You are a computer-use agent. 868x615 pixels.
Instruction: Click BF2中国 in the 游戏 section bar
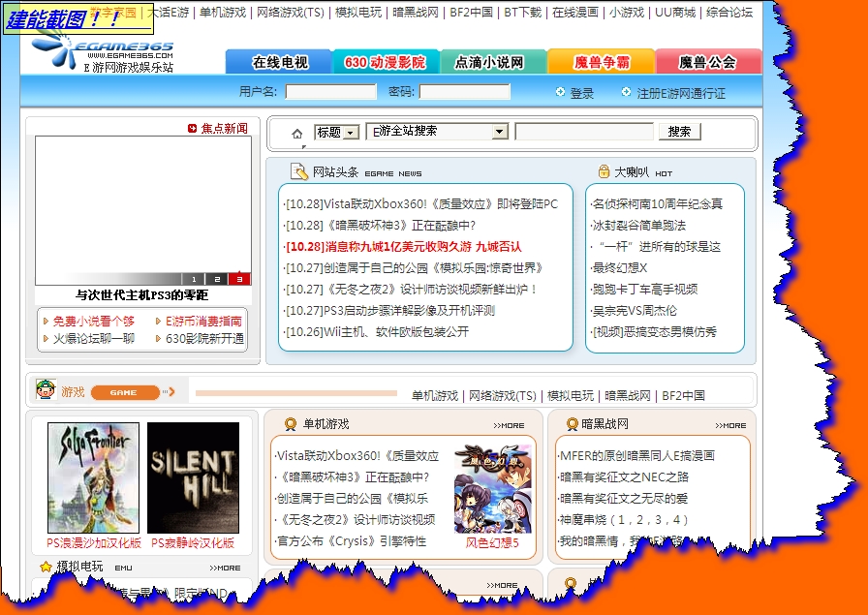(x=683, y=396)
